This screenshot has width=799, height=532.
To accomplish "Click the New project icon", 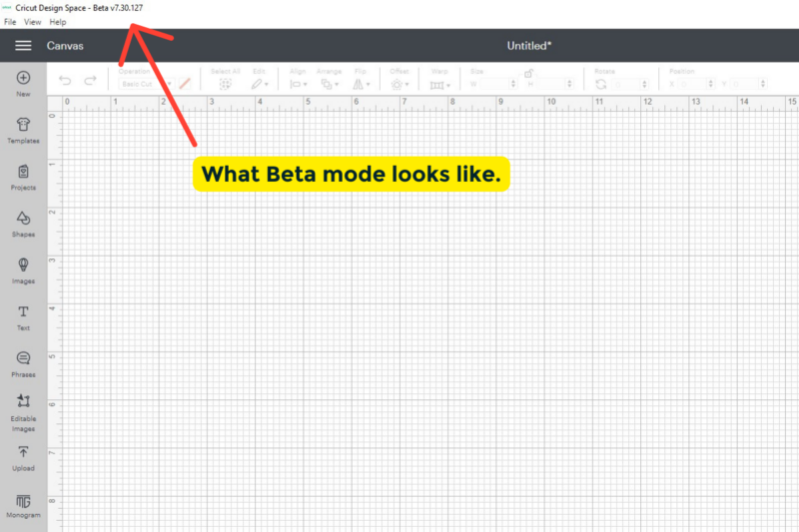I will (23, 84).
